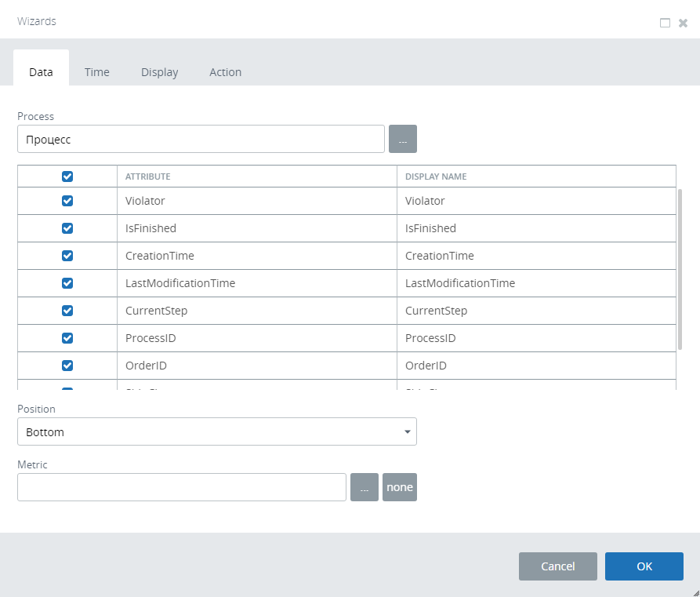Close the Wizards dialog with X
The height and width of the screenshot is (597, 700).
[x=683, y=23]
